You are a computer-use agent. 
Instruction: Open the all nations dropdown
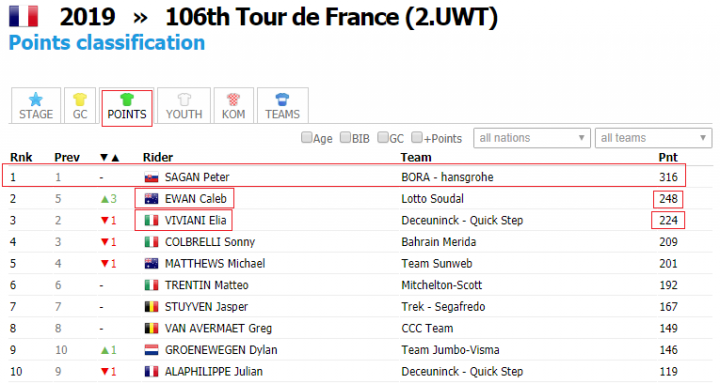(x=532, y=138)
